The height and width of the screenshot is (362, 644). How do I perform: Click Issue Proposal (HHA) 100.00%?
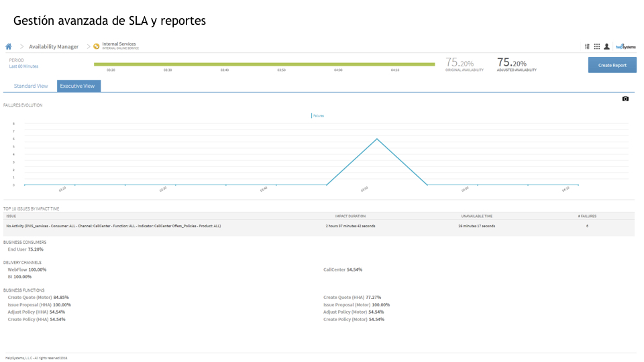pos(40,305)
